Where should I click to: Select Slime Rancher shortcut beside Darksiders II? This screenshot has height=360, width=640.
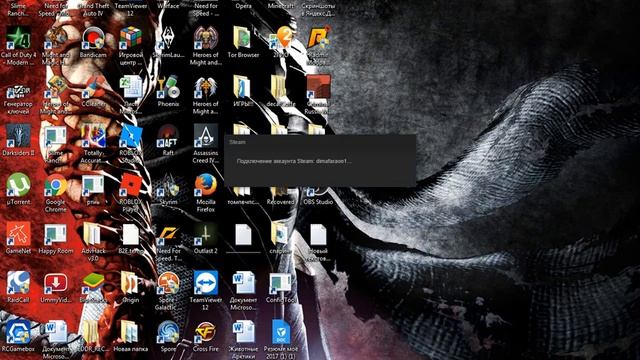click(x=56, y=137)
